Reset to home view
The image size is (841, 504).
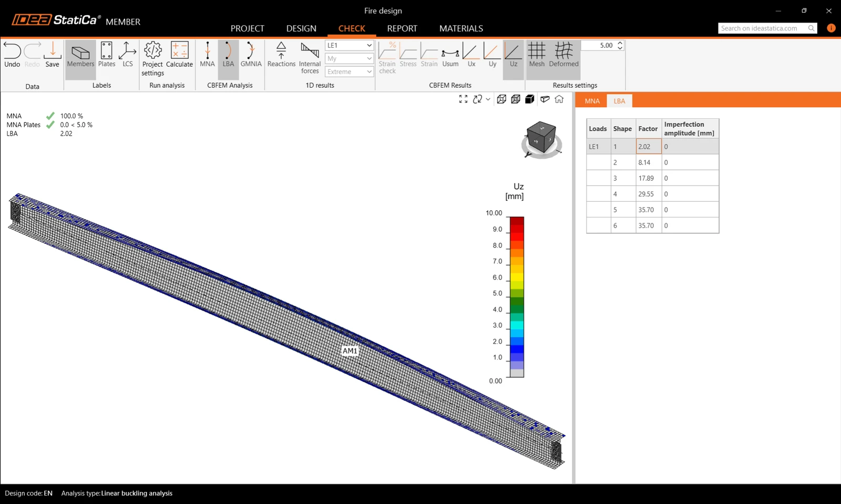point(559,99)
